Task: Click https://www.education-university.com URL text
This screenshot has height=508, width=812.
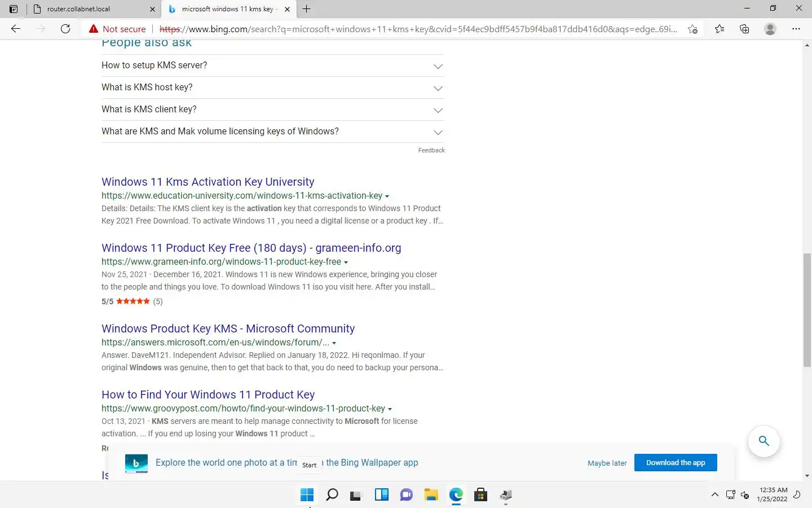Action: 242,196
